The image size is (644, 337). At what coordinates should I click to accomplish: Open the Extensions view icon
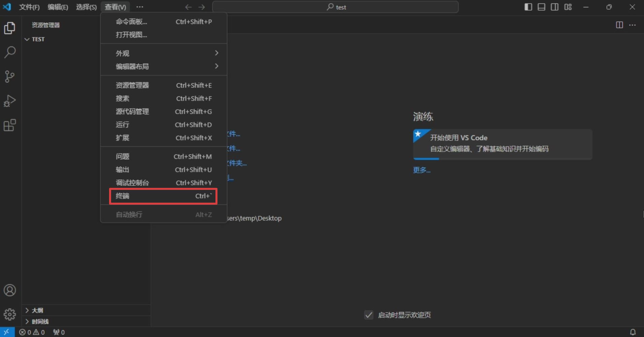click(9, 125)
